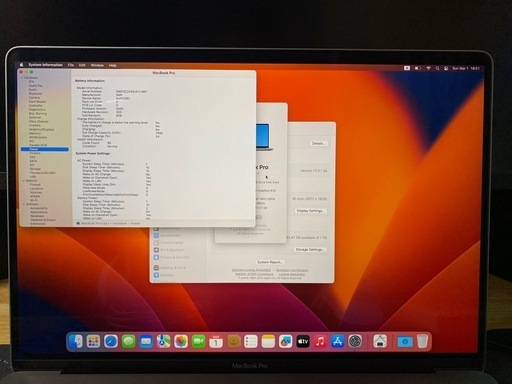Select Ethernet in the Hardware list
512x384 pixels.
[x=35, y=117]
